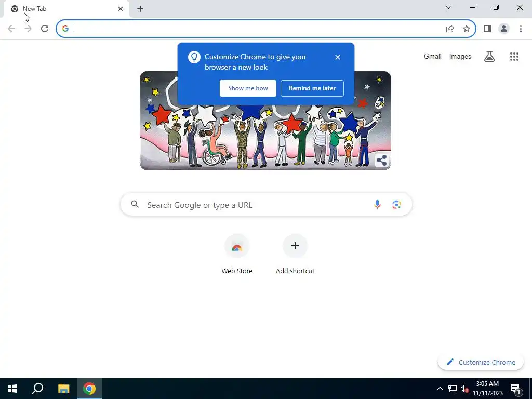Click the Customize Chrome button
This screenshot has width=532, height=399.
coord(481,362)
